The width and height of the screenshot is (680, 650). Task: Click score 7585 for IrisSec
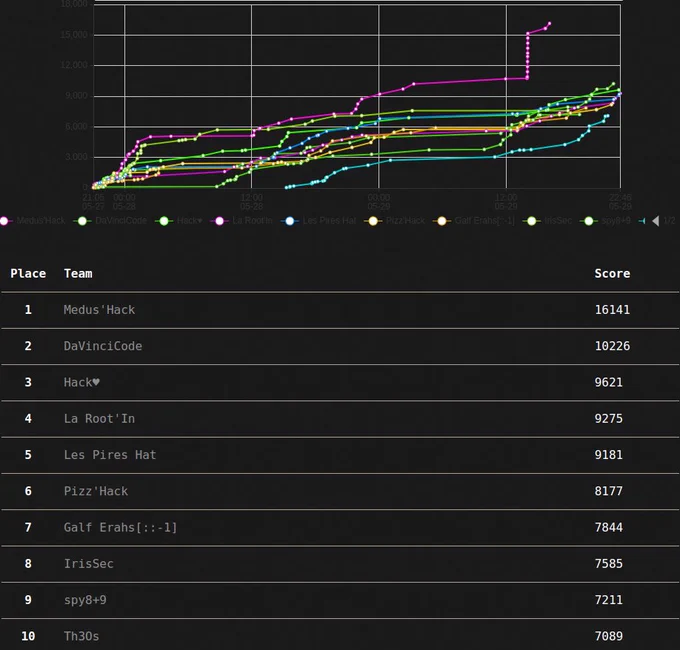pos(608,564)
